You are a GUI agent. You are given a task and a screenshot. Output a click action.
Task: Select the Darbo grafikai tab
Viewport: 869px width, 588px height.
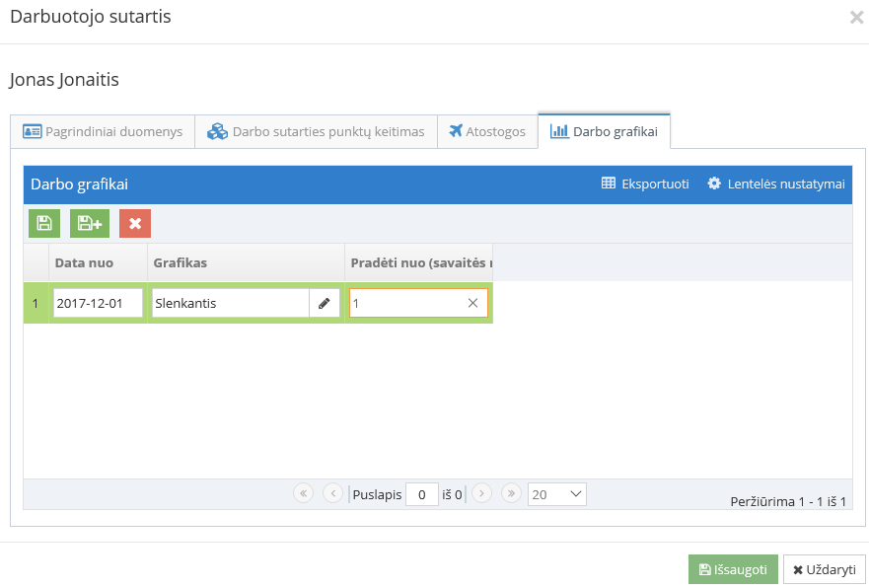(604, 131)
